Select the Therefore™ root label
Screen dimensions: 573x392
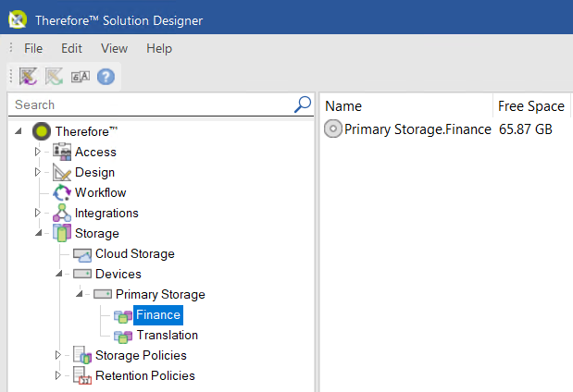click(87, 131)
